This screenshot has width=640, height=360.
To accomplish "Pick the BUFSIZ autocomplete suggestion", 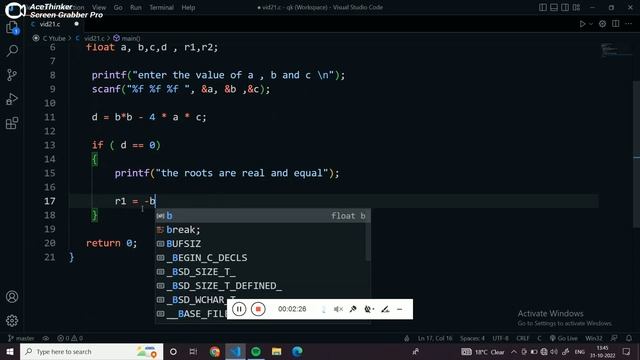I will (262, 244).
